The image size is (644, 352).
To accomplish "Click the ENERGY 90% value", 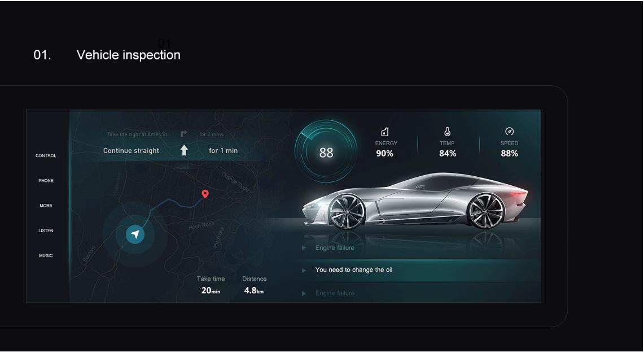I will pos(385,153).
